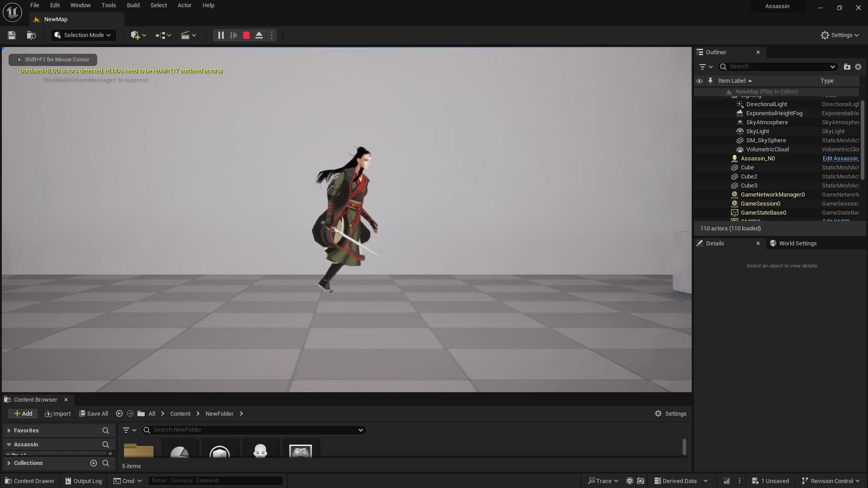Toggle the Outliner pin column header
The height and width of the screenshot is (488, 868).
coord(710,81)
